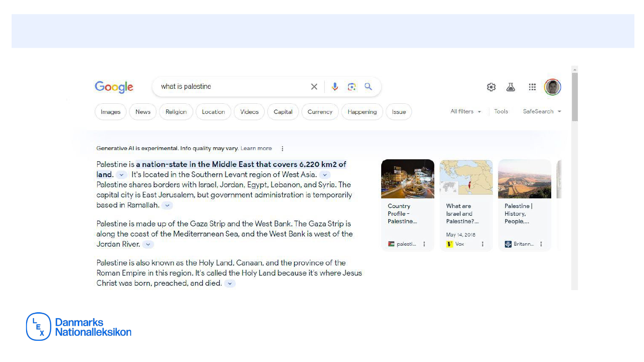Click the landscape thumbnail on Britannica card
This screenshot has height=362, width=644.
coord(525,179)
